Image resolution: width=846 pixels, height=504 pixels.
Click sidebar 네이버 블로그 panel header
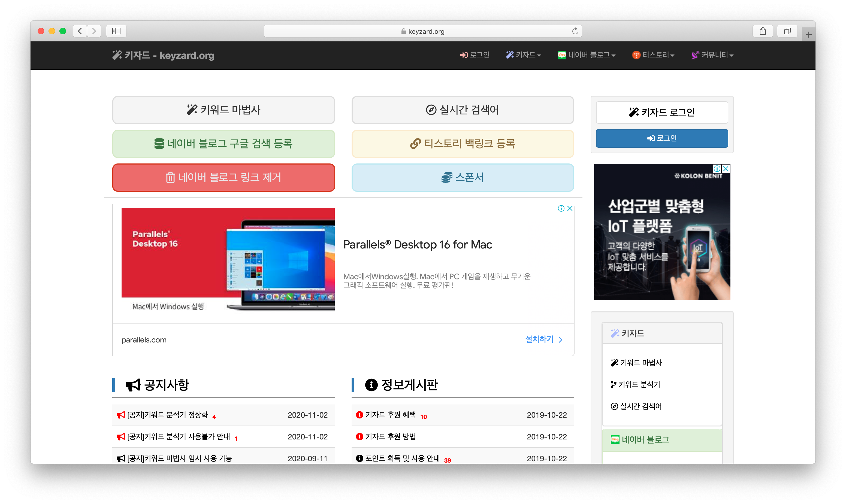pos(662,440)
